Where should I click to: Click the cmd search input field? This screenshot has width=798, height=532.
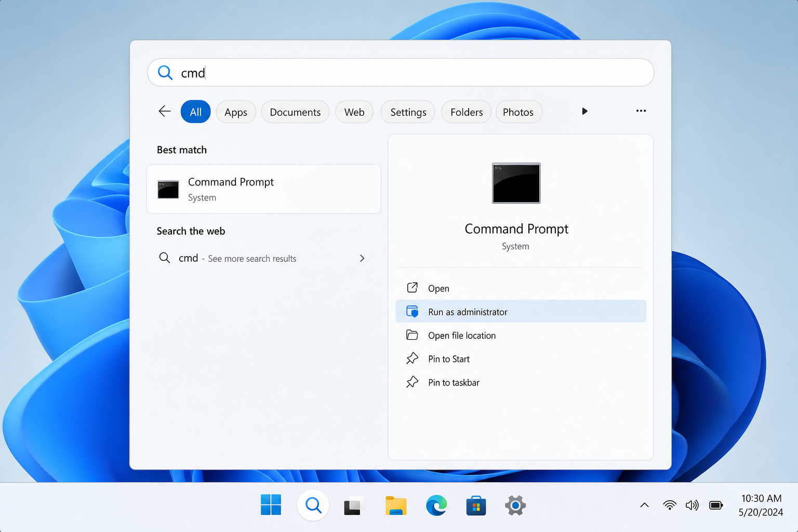(x=401, y=72)
